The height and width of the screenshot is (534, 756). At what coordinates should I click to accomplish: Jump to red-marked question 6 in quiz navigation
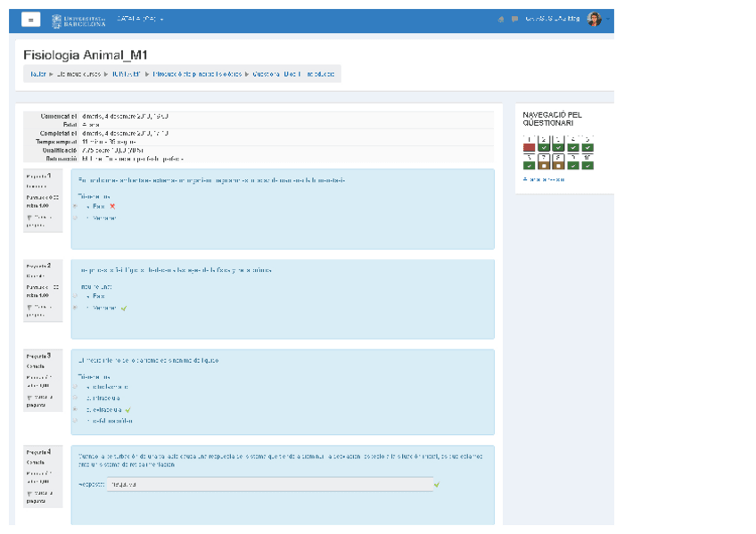530,163
